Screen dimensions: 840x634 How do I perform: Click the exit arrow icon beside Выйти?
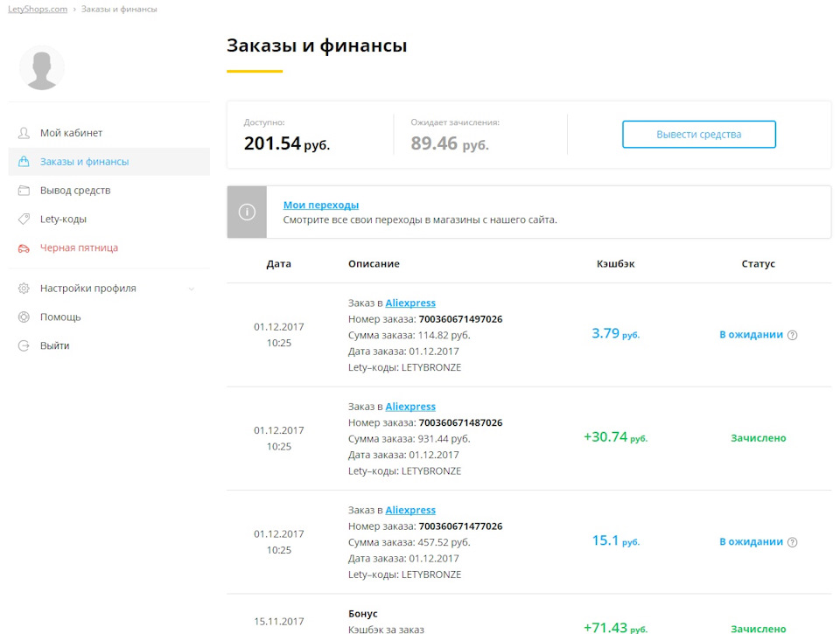click(x=24, y=346)
